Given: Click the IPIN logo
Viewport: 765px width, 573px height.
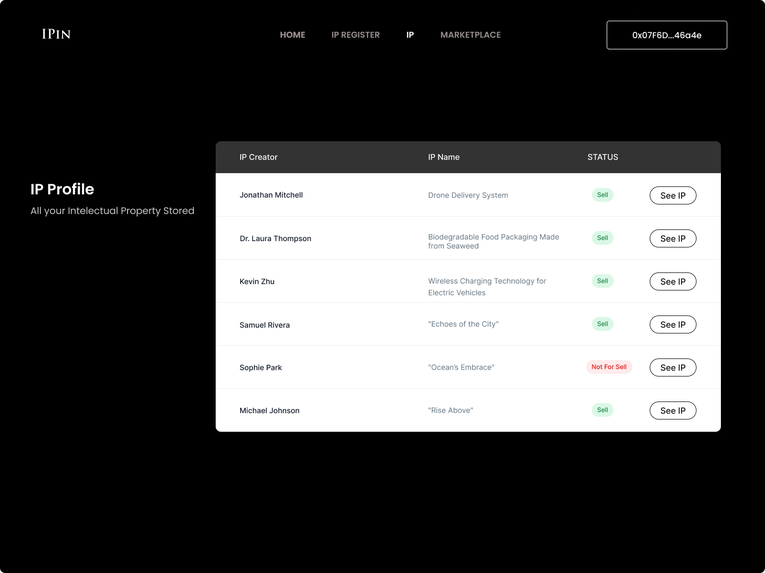Looking at the screenshot, I should click(x=56, y=34).
